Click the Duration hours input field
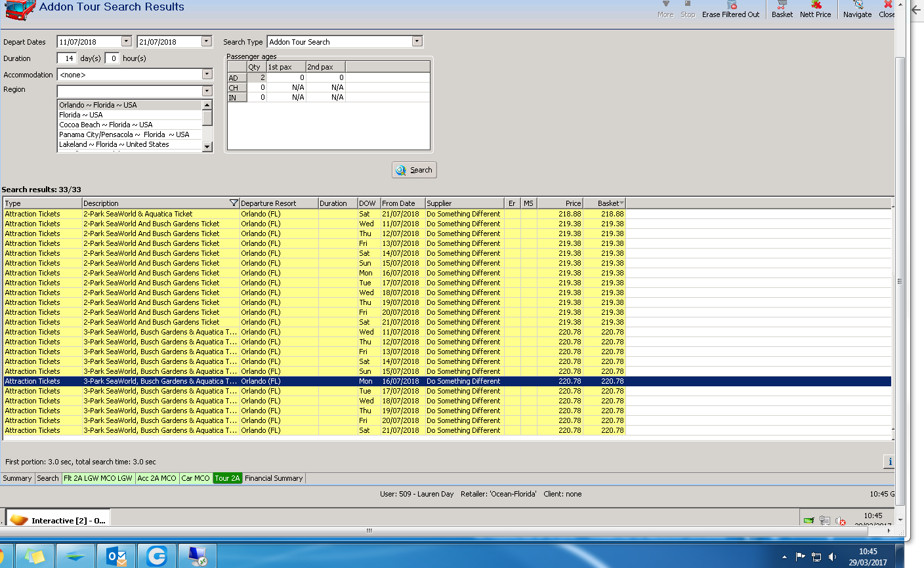The height and width of the screenshot is (568, 924). 112,58
